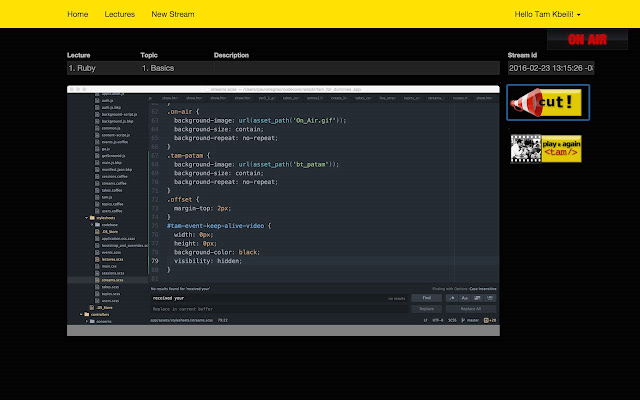Open the Hello Tam Kbeili! user dropdown

coord(547,14)
